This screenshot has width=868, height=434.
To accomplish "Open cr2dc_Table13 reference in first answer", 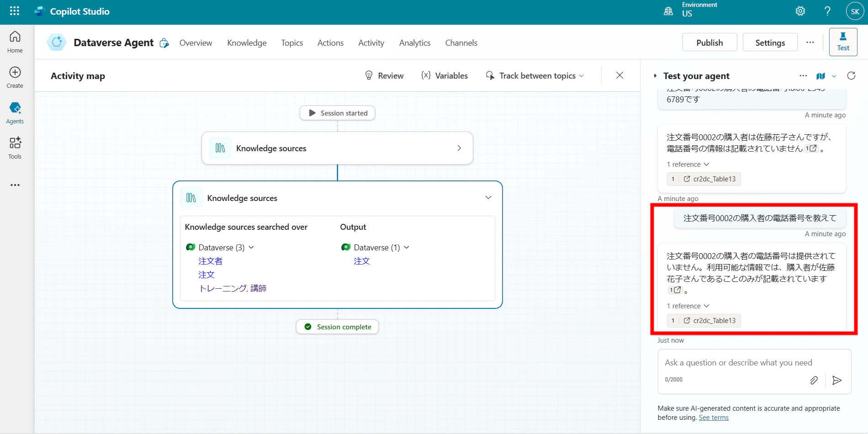I will click(x=704, y=179).
